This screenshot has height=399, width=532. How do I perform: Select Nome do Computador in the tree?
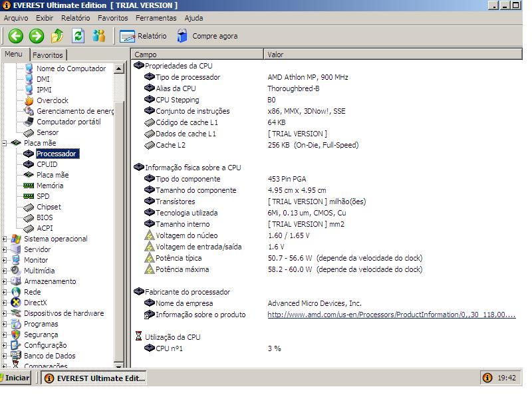(71, 68)
